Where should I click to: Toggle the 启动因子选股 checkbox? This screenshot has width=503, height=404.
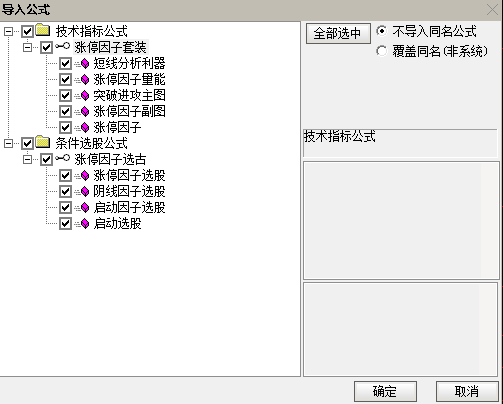pyautogui.click(x=65, y=207)
